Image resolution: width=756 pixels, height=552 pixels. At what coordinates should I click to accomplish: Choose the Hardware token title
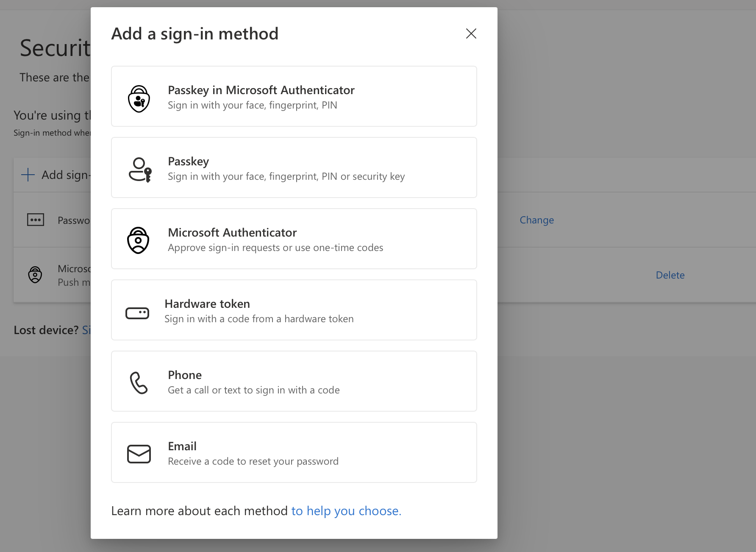(207, 304)
